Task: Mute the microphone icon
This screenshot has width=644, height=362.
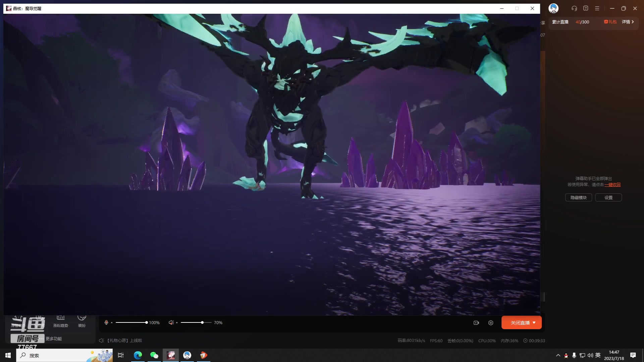Action: pos(106,322)
